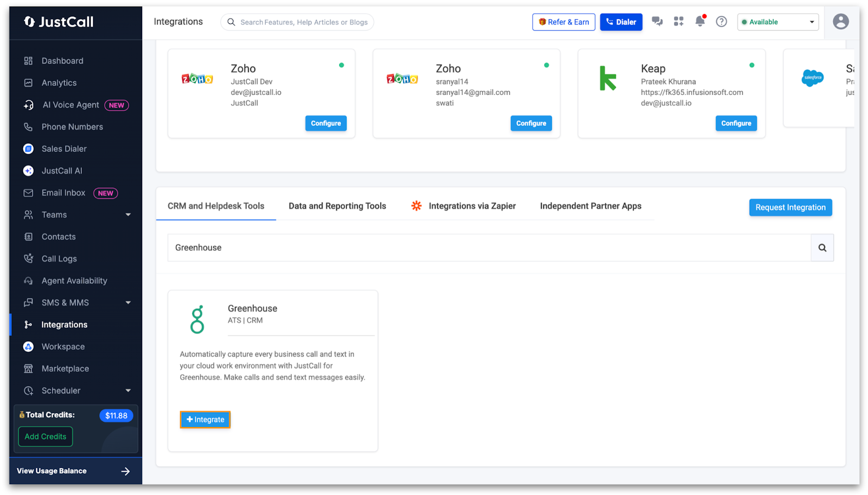The height and width of the screenshot is (495, 868).
Task: Open the Workspace icon
Action: (x=28, y=346)
